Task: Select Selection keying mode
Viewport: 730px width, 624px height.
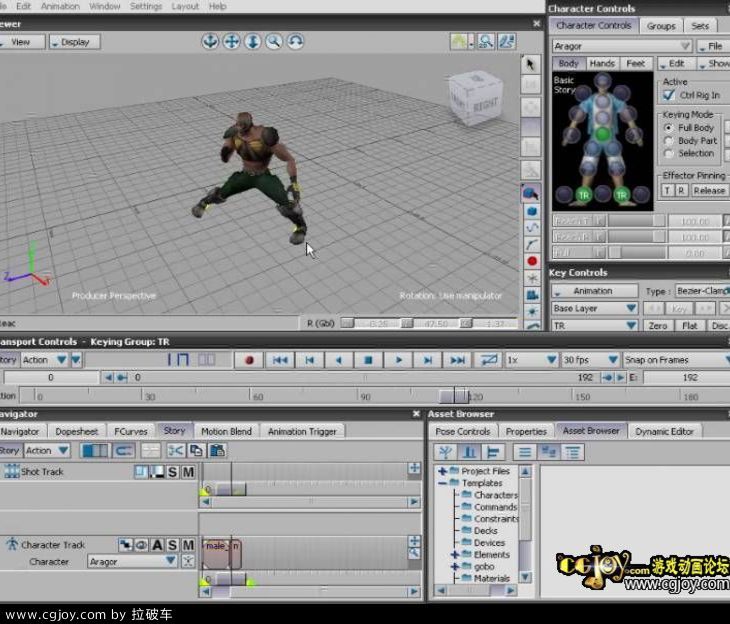Action: click(x=669, y=153)
